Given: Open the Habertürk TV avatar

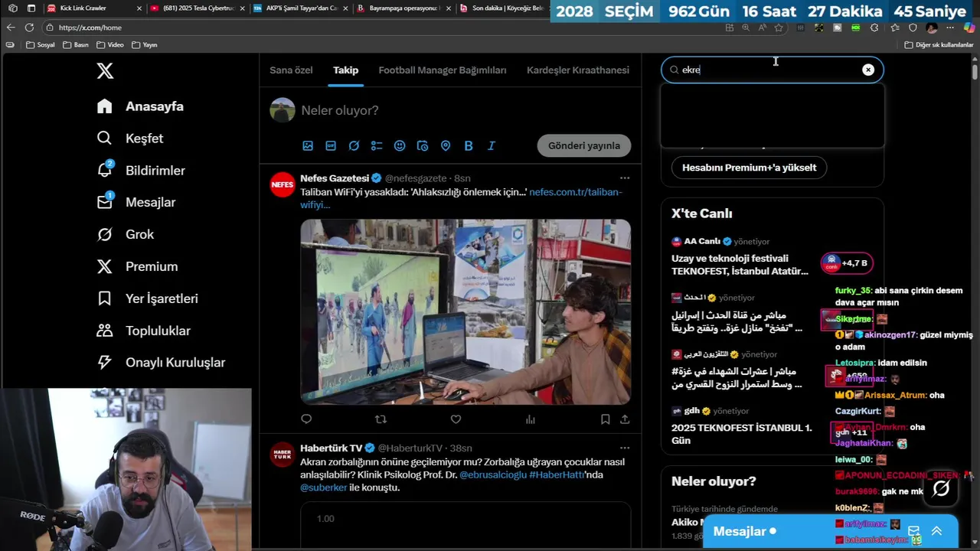Looking at the screenshot, I should point(283,454).
